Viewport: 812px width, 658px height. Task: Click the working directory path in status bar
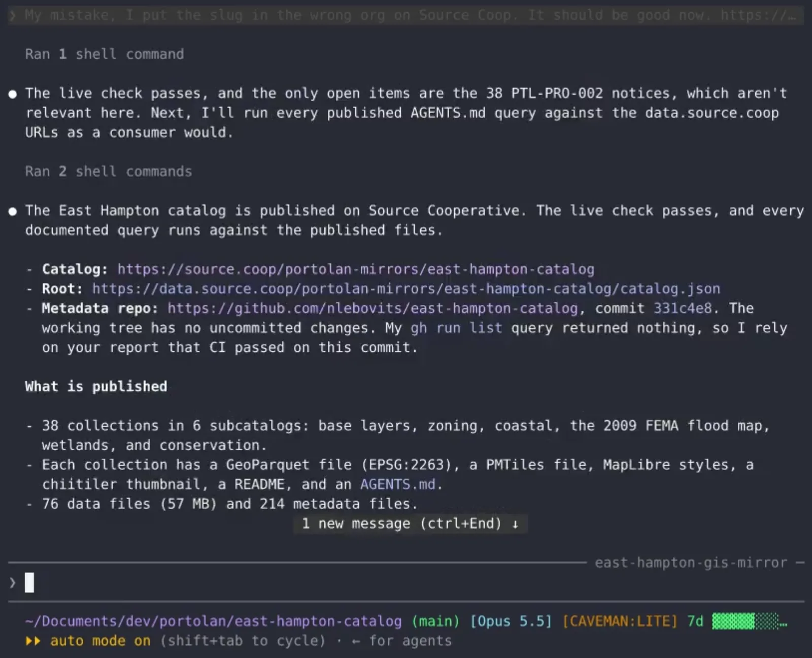[213, 621]
